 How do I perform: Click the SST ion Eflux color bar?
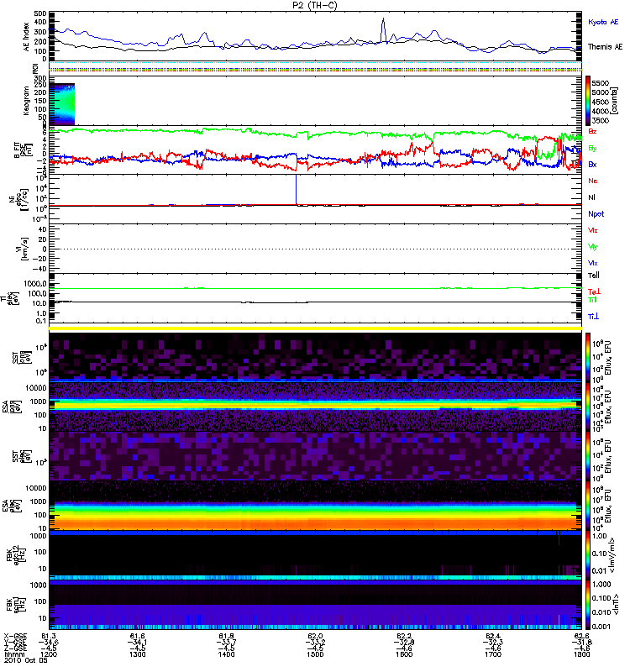(x=587, y=356)
